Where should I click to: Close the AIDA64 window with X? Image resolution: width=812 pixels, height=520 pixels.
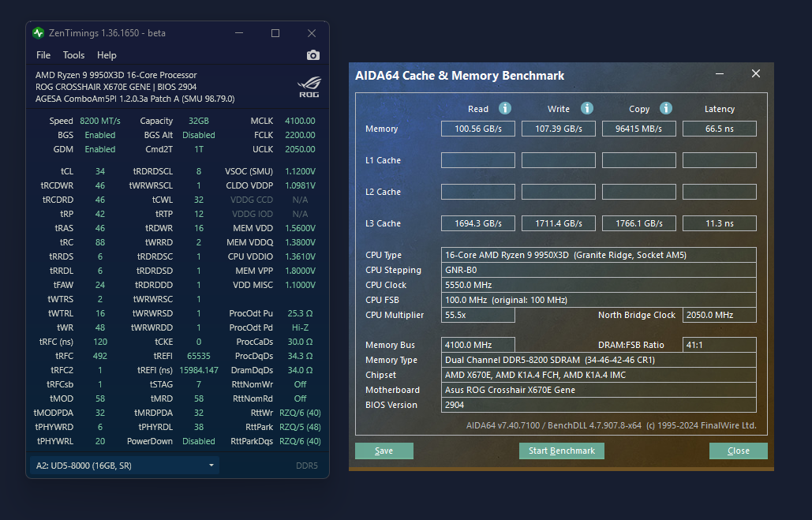click(x=756, y=74)
